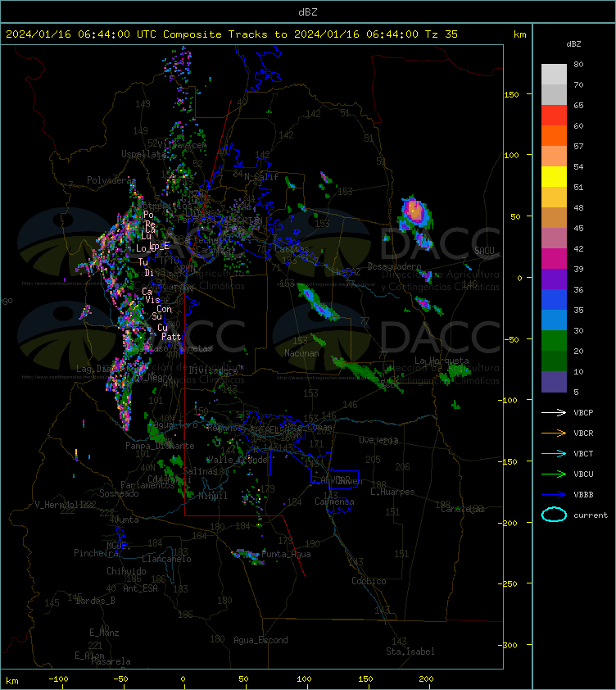Click the 'current' legend label
The width and height of the screenshot is (616, 690).
591,515
